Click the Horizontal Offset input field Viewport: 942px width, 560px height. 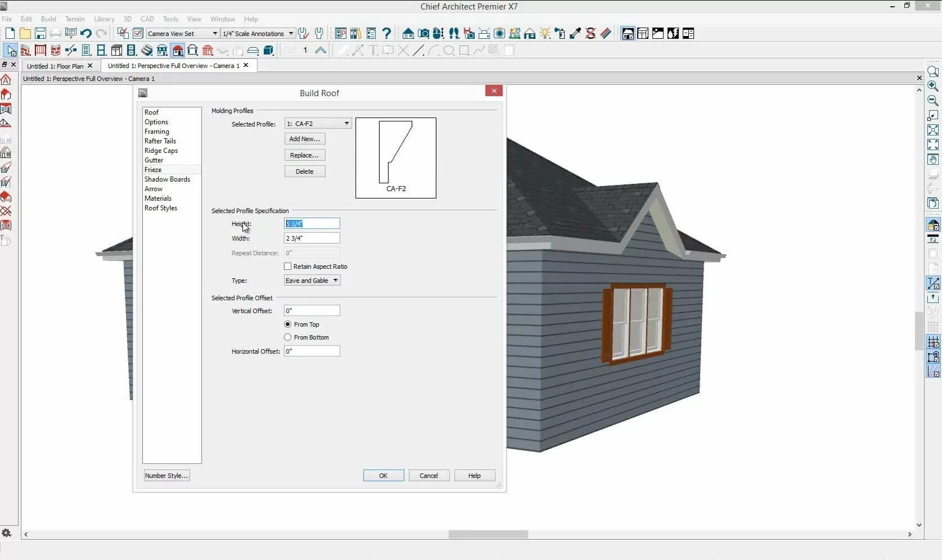tap(312, 351)
